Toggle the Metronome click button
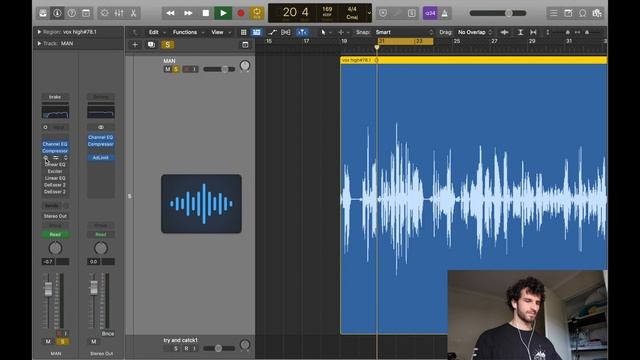 coord(444,13)
